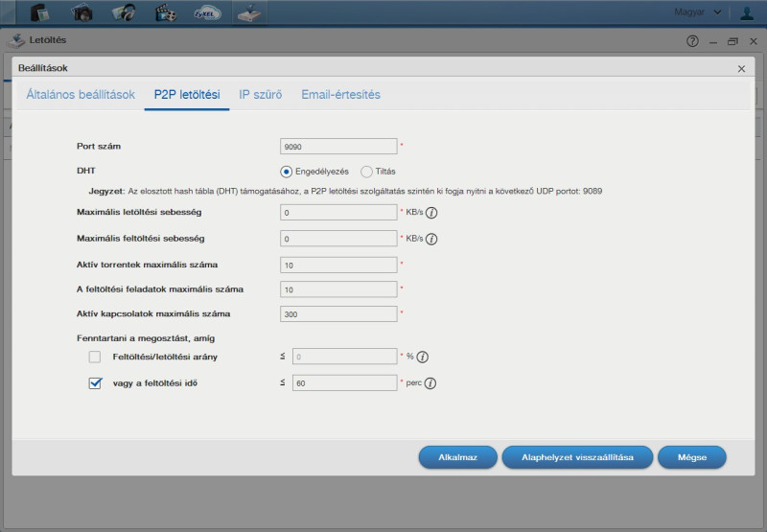Show info for Maximális feltöltési sebesség
Screen dimensions: 767x532
pyautogui.click(x=431, y=239)
